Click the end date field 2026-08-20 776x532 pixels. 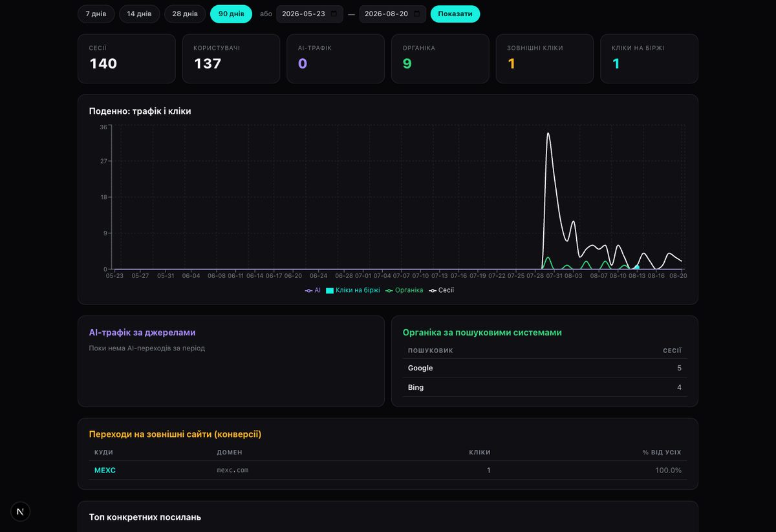coord(393,14)
